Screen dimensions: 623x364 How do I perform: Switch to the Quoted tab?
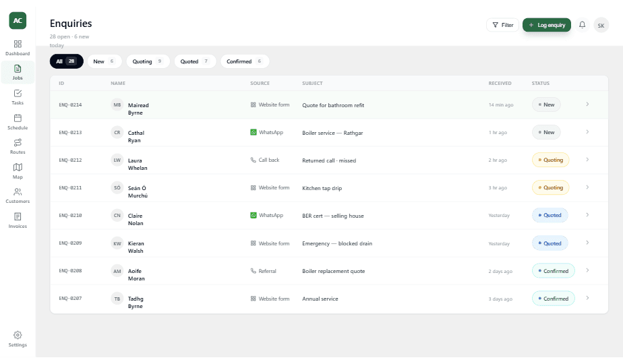click(195, 61)
